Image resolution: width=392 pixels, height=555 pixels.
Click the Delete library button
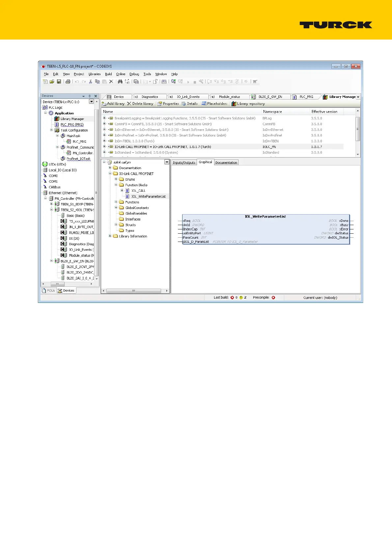140,103
